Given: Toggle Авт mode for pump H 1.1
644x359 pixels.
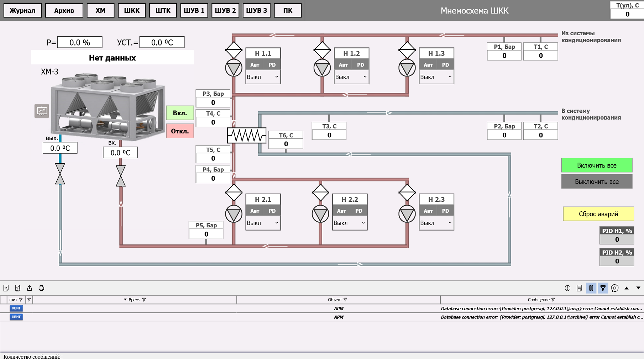Looking at the screenshot, I should [x=255, y=65].
